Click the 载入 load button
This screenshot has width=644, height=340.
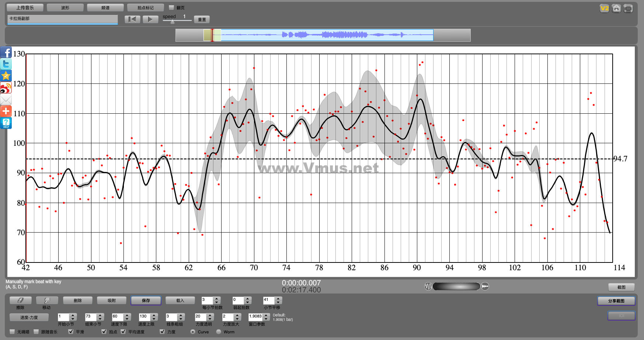(x=180, y=300)
